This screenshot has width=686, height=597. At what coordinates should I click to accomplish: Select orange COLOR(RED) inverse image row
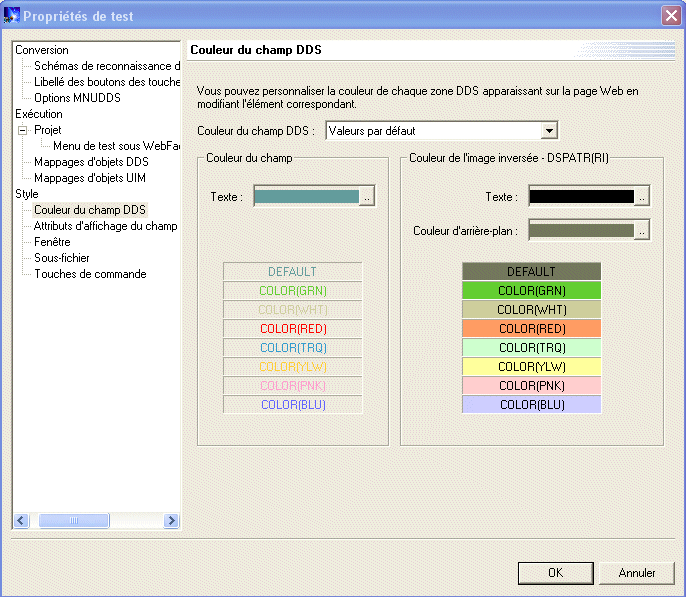point(532,328)
